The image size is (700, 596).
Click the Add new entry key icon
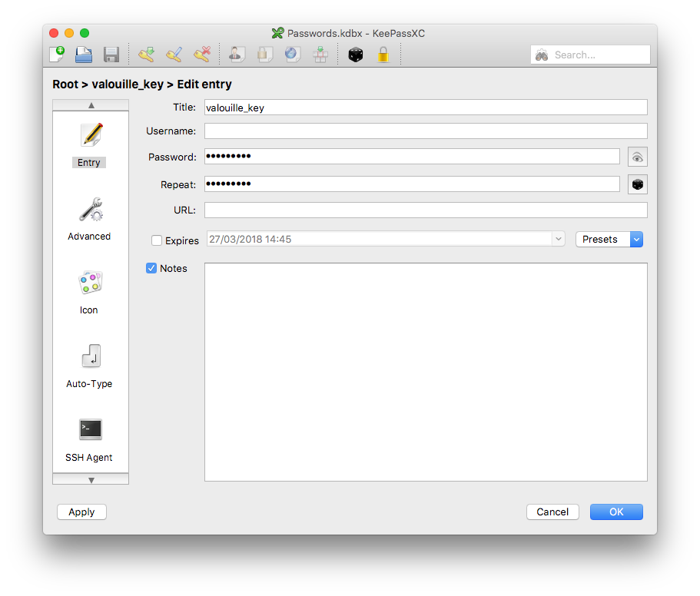[x=147, y=55]
